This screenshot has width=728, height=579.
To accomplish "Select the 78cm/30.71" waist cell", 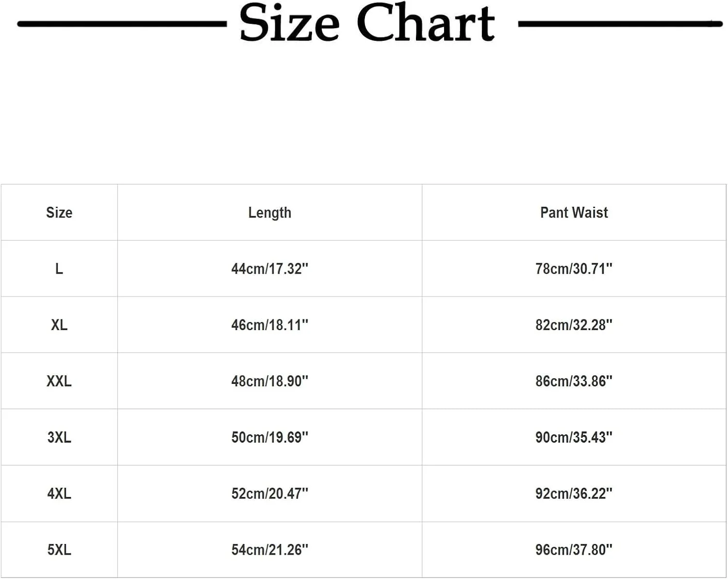I will pyautogui.click(x=574, y=269).
